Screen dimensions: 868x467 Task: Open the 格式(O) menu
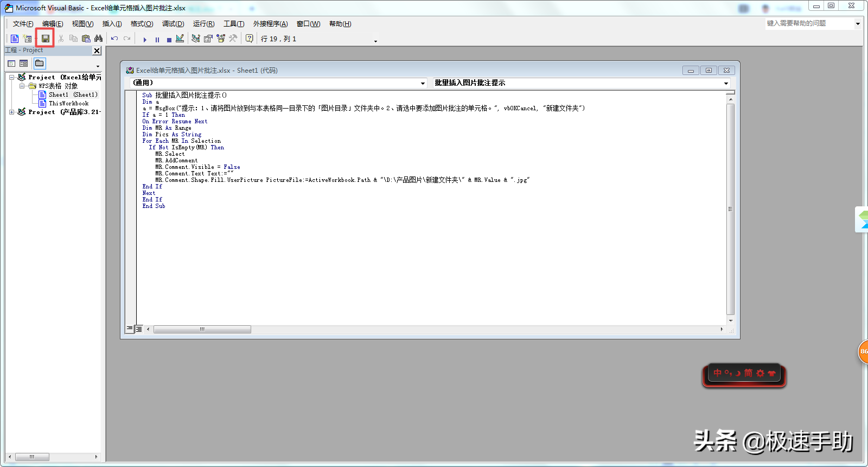click(x=142, y=24)
